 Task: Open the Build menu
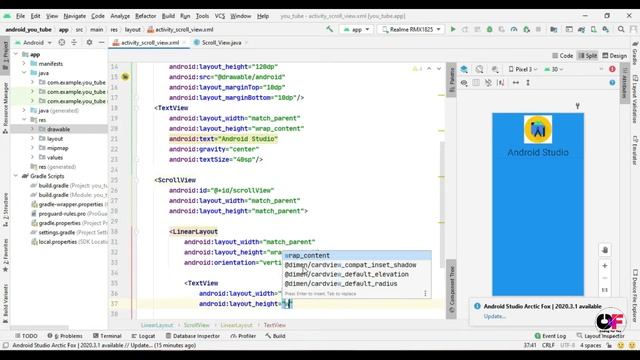click(168, 16)
